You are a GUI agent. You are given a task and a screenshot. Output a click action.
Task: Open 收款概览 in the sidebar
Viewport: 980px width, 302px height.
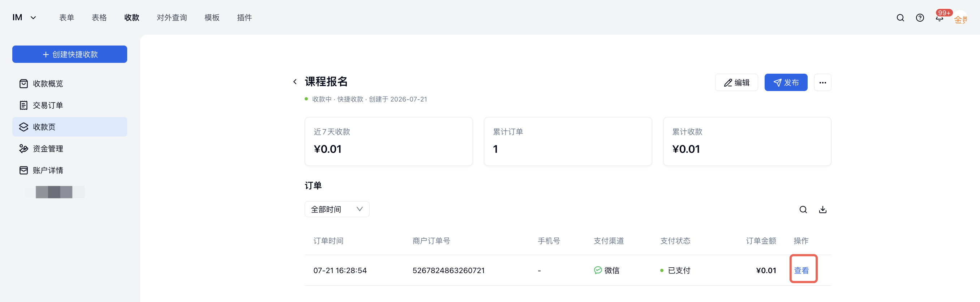click(x=70, y=84)
